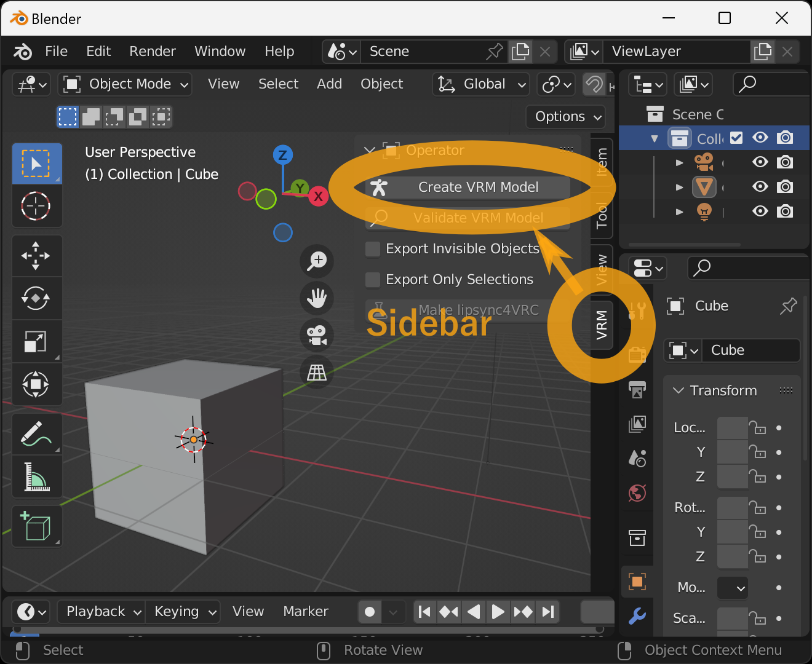Open the Collection properties archive-box icon
This screenshot has width=812, height=664.
637,538
